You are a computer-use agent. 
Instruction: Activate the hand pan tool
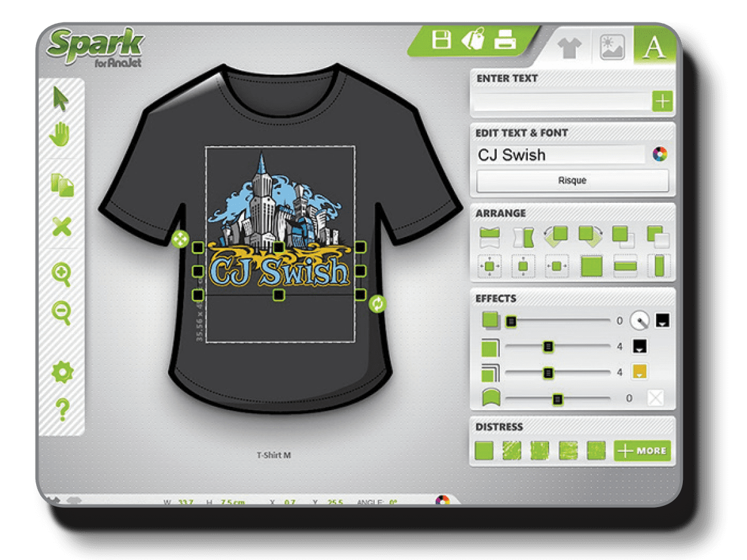59,134
